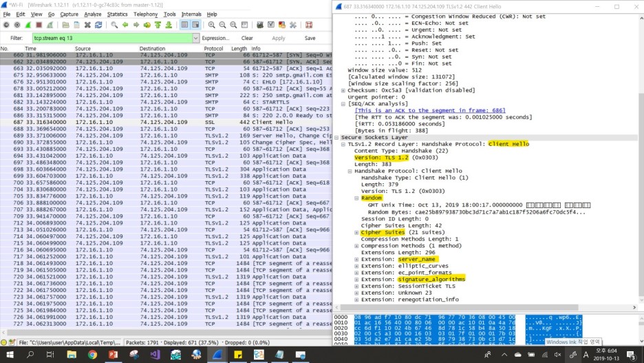
Task: Open the display filter history dropdown
Action: [195, 39]
